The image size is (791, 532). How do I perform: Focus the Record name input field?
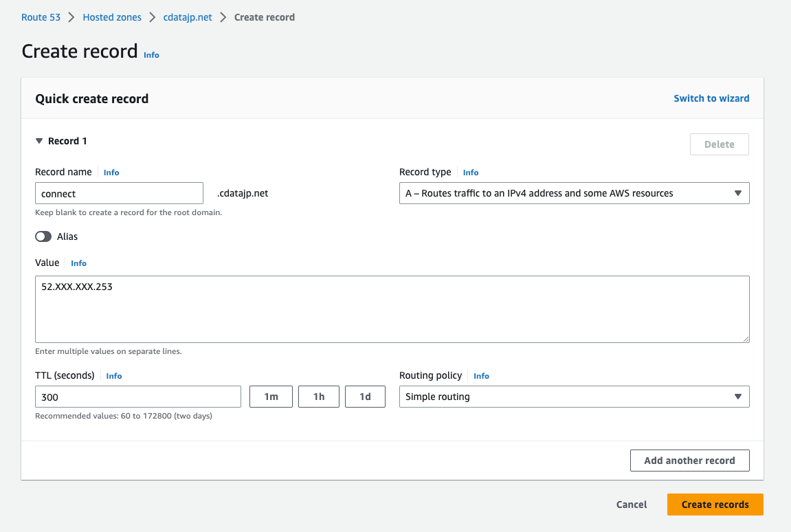[119, 193]
